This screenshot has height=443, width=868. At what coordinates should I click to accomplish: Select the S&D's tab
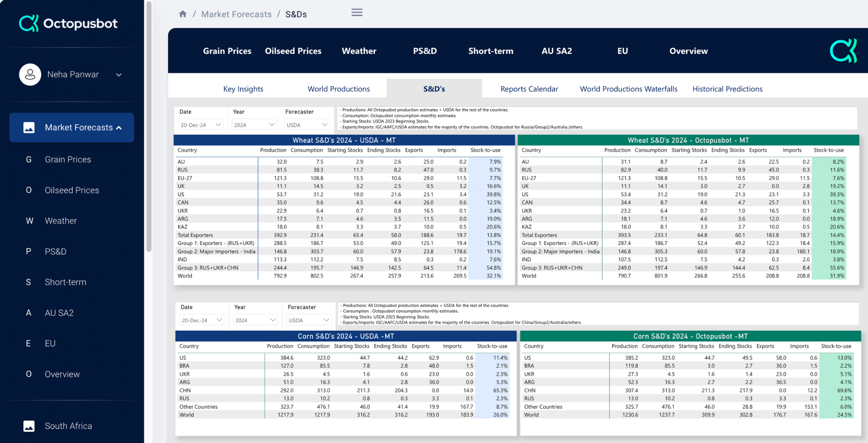[x=434, y=89]
